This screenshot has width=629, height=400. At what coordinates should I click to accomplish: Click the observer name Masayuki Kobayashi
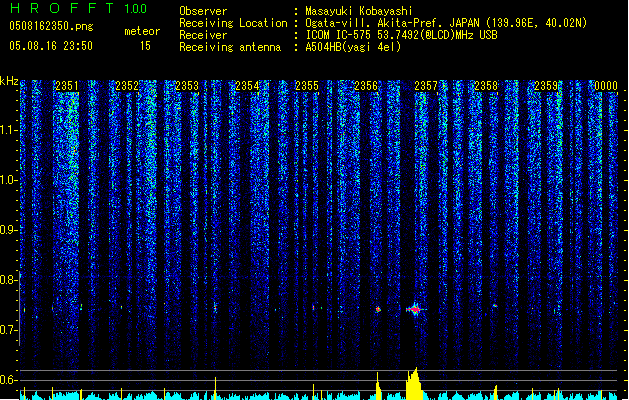click(x=359, y=11)
